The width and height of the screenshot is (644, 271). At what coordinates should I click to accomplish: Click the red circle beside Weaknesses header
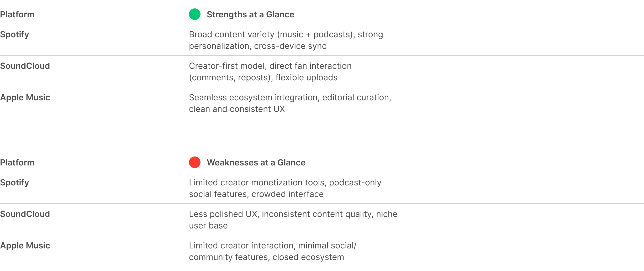coord(194,162)
